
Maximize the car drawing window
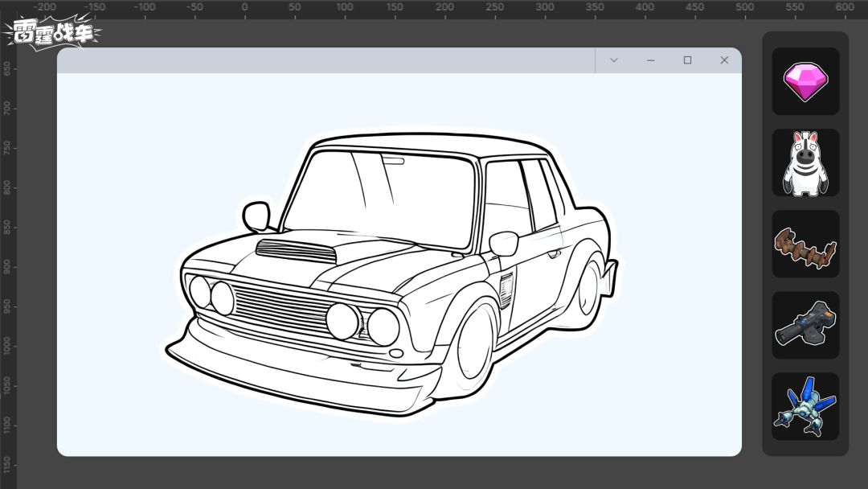(687, 60)
